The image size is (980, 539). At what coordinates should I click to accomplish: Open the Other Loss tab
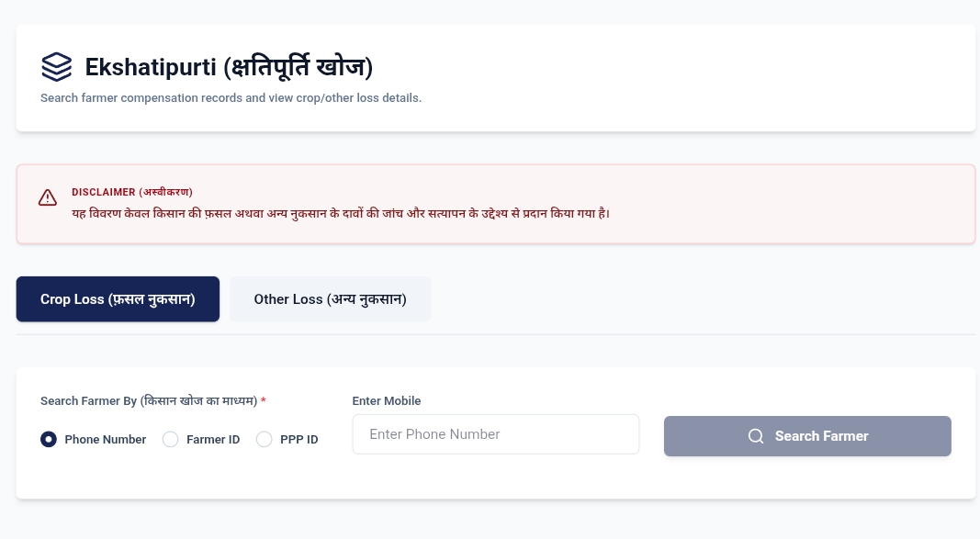(x=330, y=299)
